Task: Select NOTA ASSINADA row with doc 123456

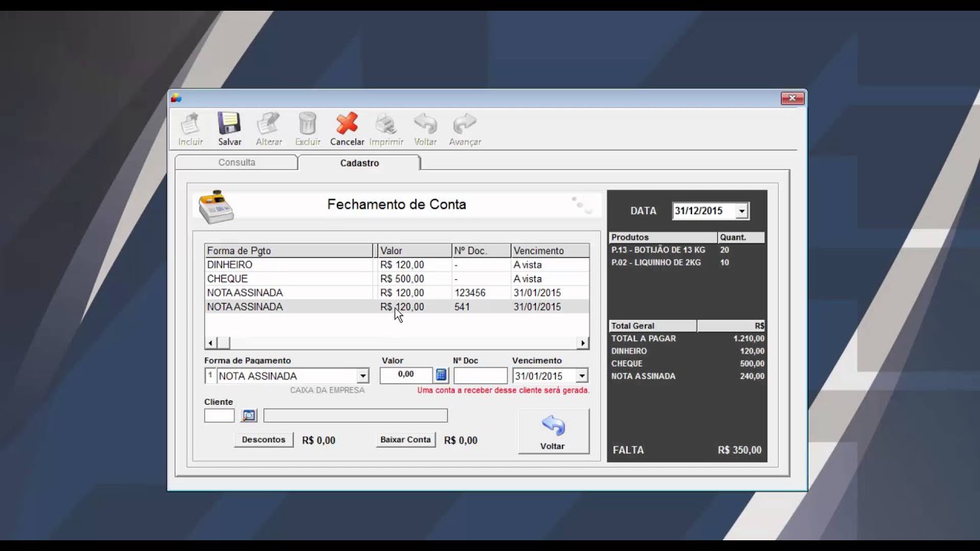Action: [397, 292]
